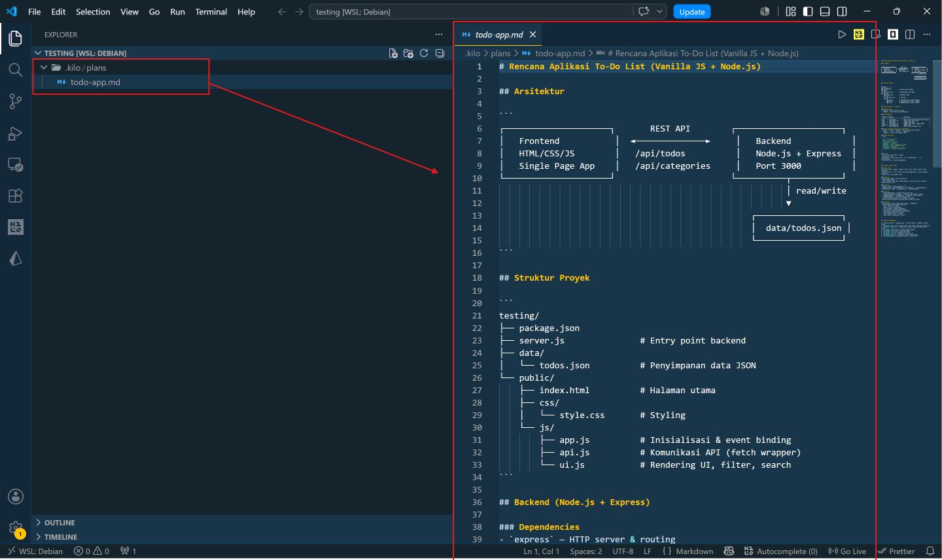The height and width of the screenshot is (560, 942).
Task: Open the Explorer view in activity bar
Action: (16, 39)
